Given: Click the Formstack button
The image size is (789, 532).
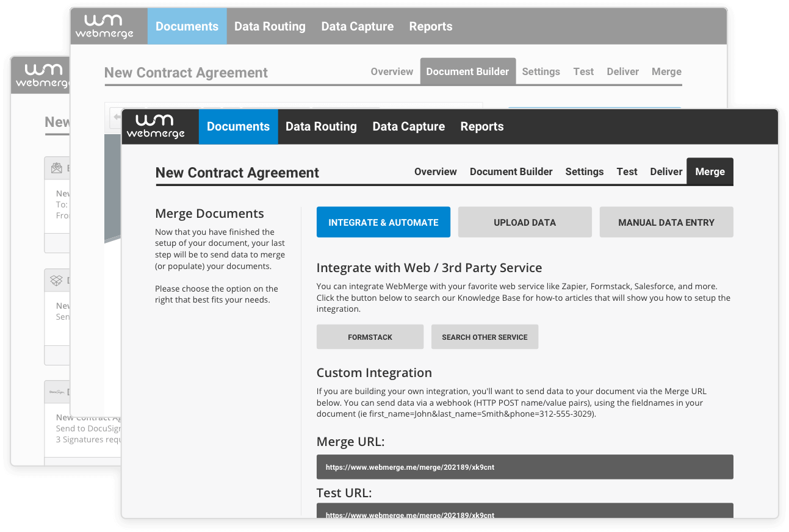Looking at the screenshot, I should click(370, 337).
